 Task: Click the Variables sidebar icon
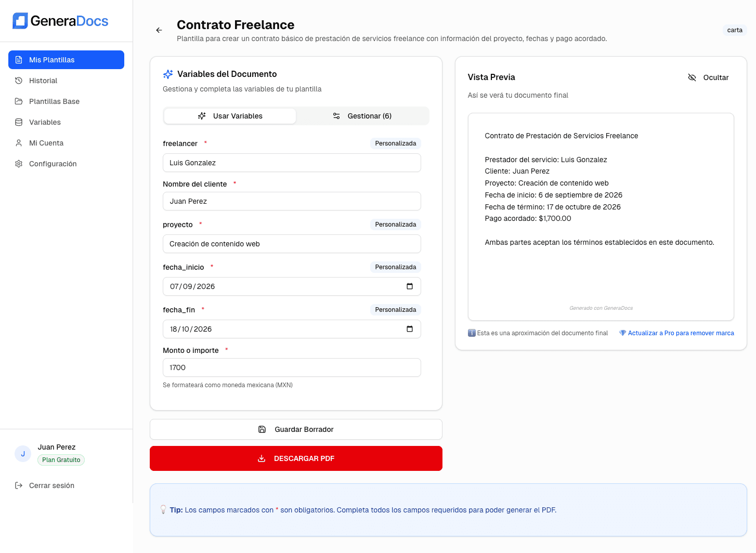(x=19, y=122)
